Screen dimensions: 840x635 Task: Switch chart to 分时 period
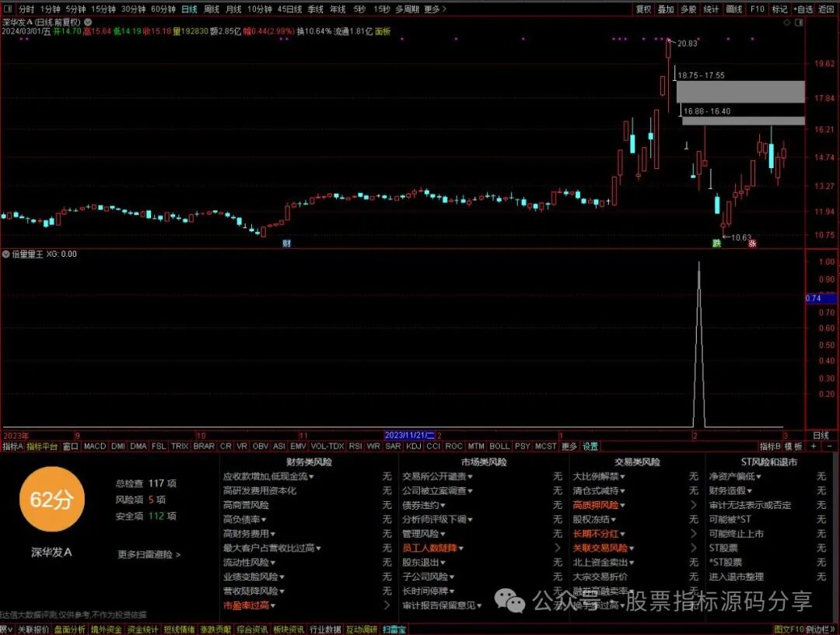pyautogui.click(x=26, y=9)
